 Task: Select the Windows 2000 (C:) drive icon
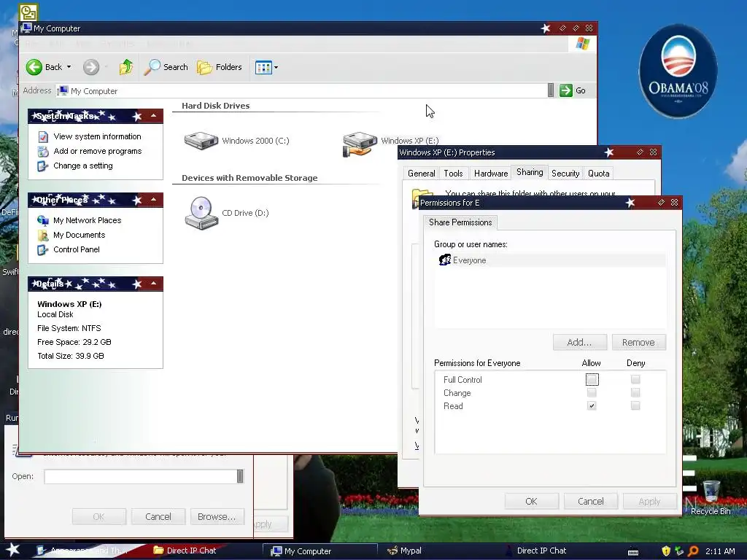[x=201, y=141]
